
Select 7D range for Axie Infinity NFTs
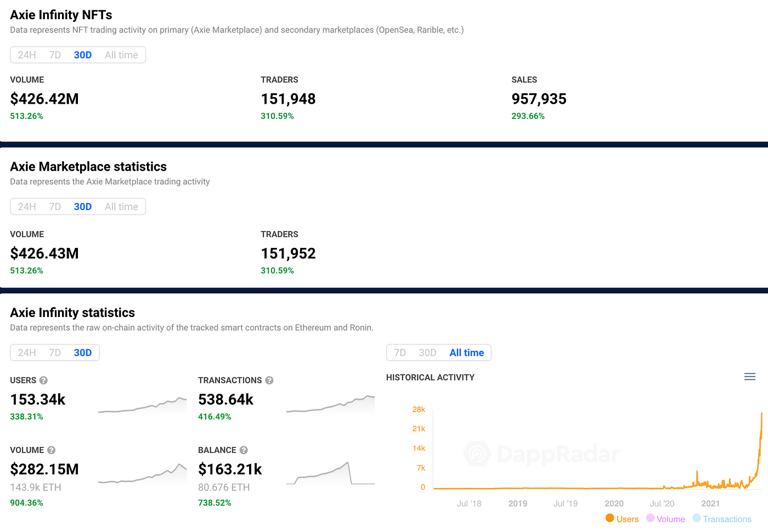[x=55, y=55]
